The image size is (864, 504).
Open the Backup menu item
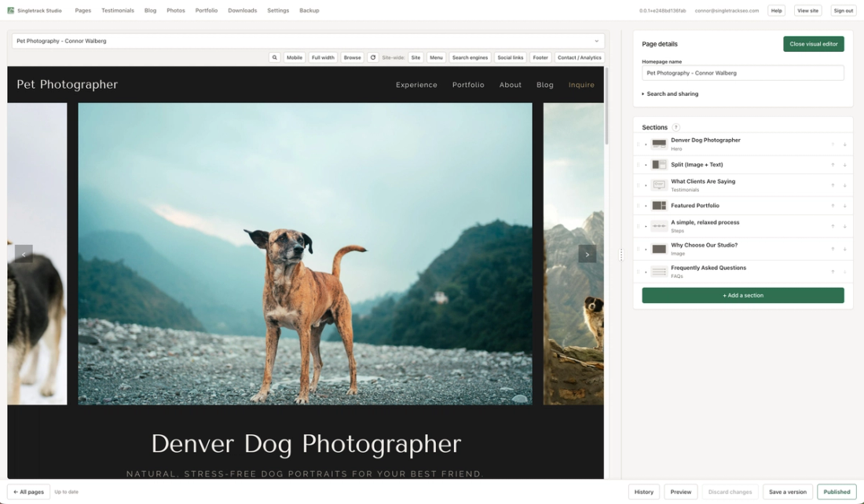tap(309, 10)
